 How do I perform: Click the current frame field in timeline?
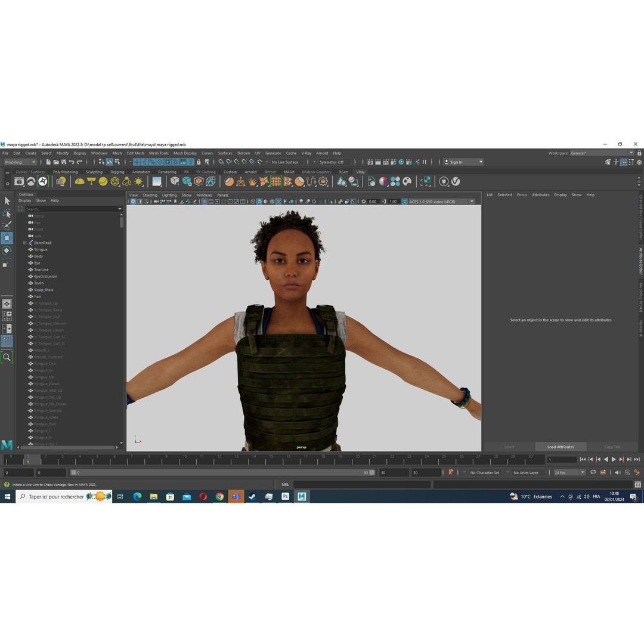tap(562, 460)
